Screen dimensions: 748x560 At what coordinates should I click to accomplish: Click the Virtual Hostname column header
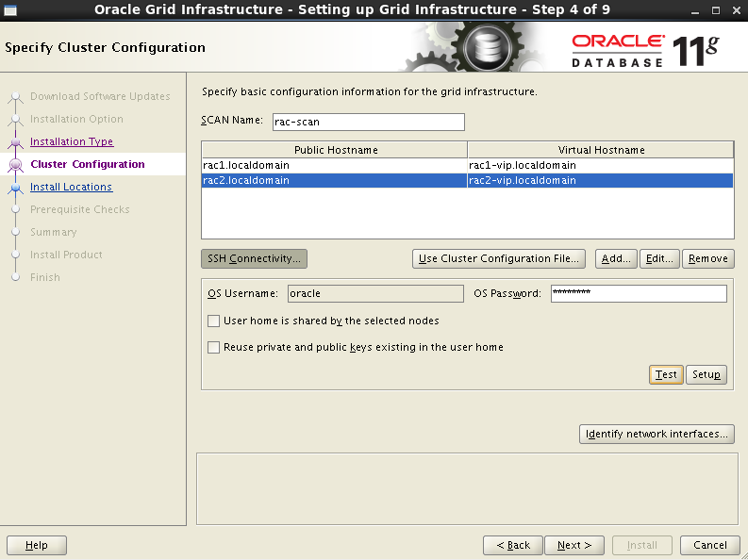click(x=601, y=150)
